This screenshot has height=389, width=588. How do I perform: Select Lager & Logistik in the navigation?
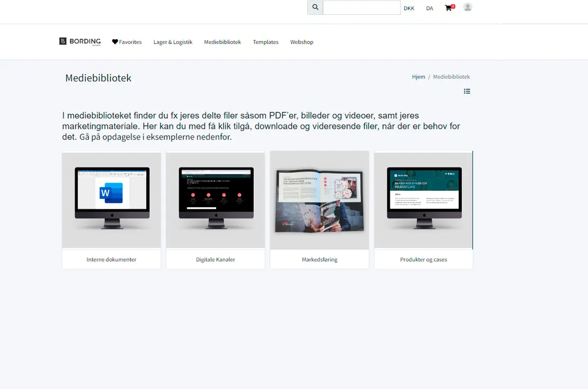[173, 42]
